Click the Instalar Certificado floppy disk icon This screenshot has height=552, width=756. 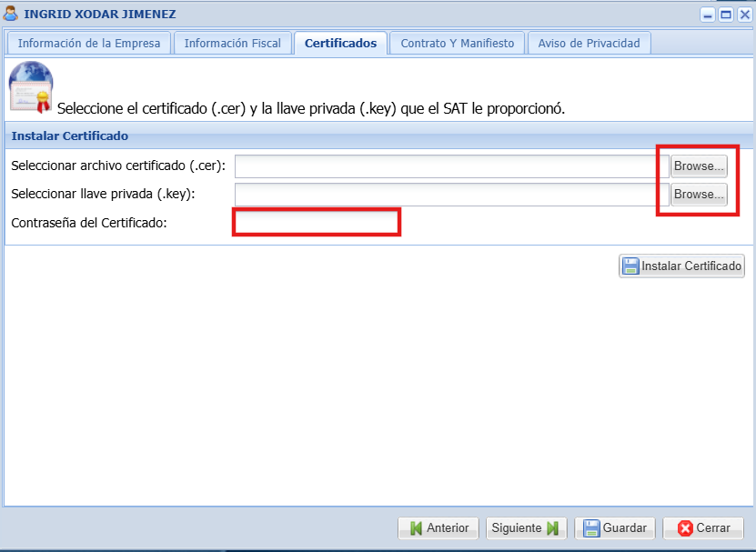coord(630,266)
